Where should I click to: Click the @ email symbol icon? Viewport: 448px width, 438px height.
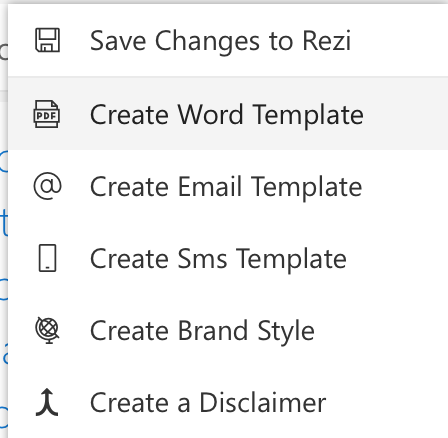[x=47, y=186]
